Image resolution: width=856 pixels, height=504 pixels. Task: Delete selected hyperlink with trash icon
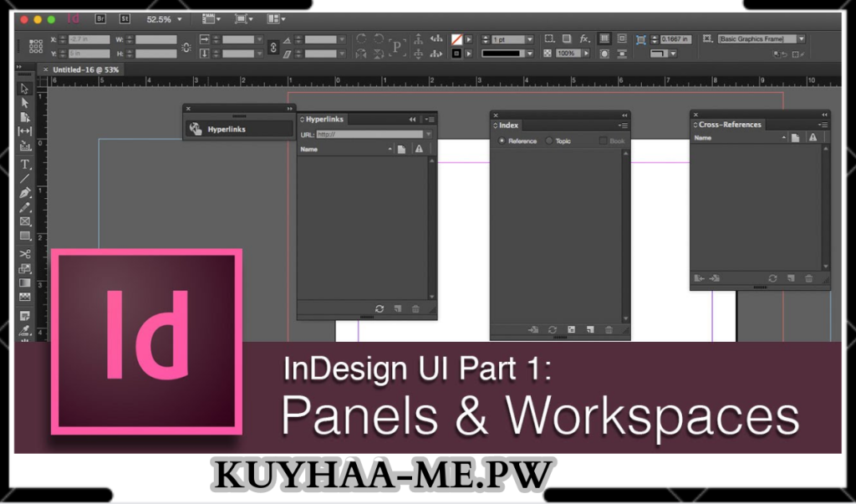point(415,309)
